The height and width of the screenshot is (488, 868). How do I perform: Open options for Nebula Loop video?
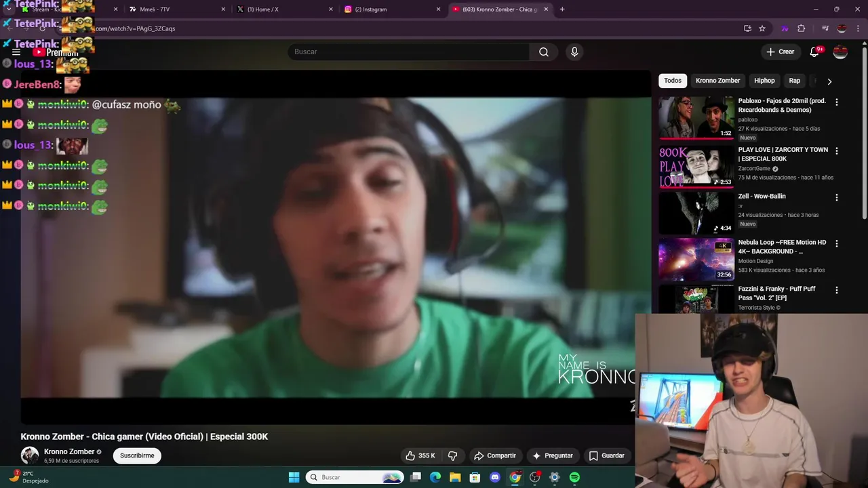point(836,243)
